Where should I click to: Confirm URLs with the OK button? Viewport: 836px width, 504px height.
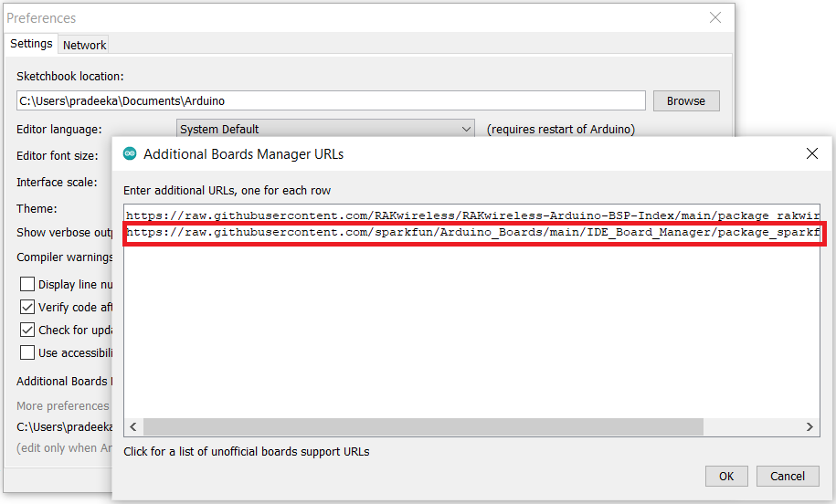point(726,476)
